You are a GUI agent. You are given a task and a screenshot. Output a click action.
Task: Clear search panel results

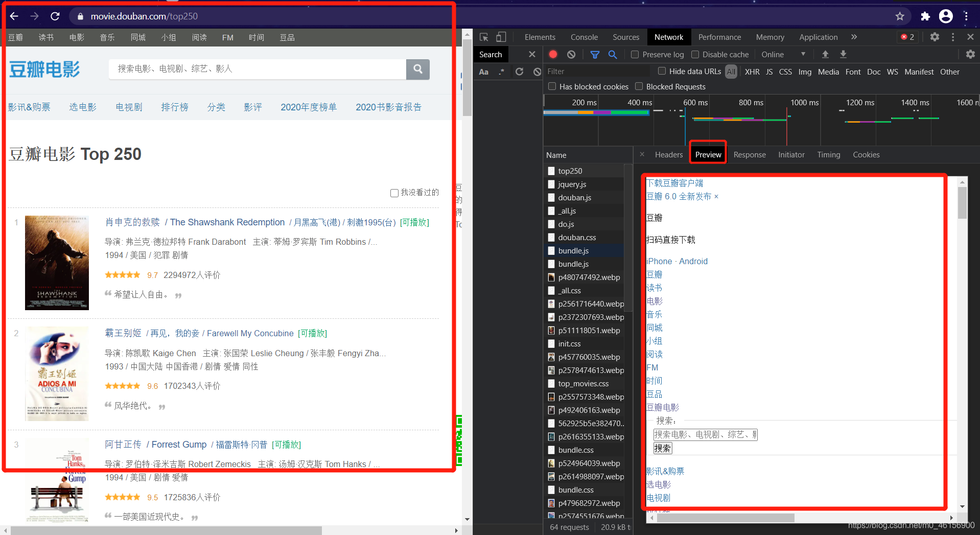click(537, 72)
